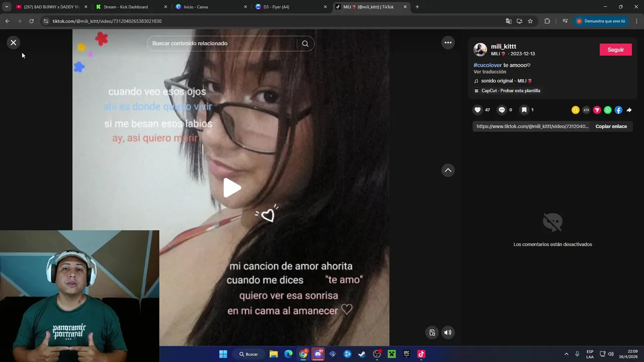This screenshot has height=362, width=644.
Task: Get embed code via </> icon
Action: 586,110
